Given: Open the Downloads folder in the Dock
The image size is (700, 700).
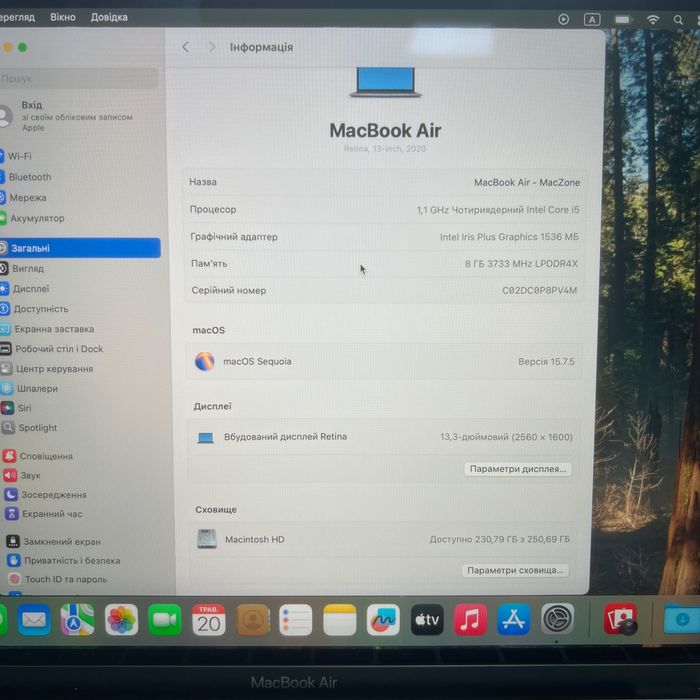Looking at the screenshot, I should coord(682,619).
